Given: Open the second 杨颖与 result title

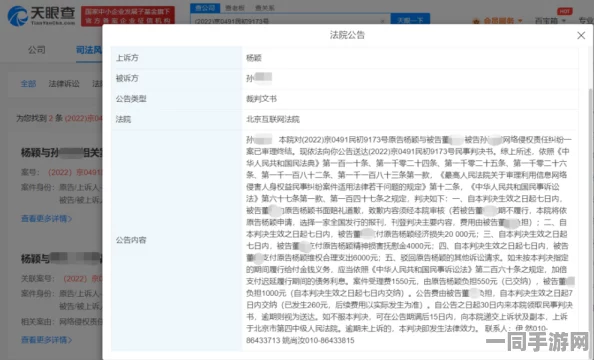Looking at the screenshot, I should pyautogui.click(x=61, y=258).
